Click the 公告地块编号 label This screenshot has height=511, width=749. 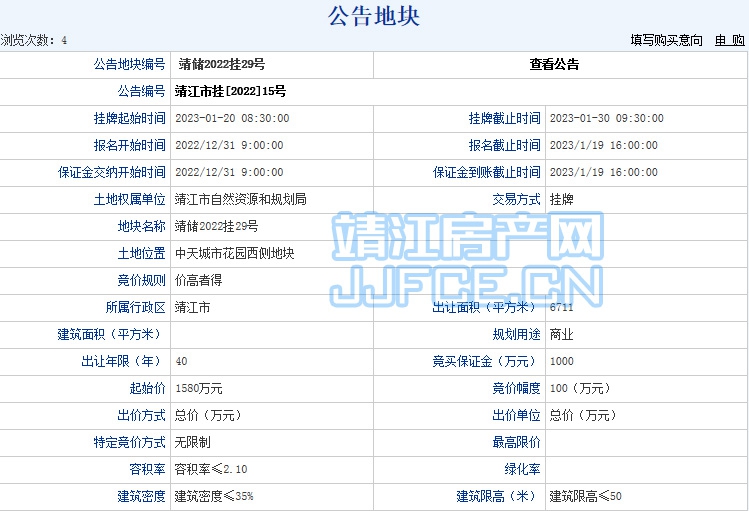pyautogui.click(x=129, y=64)
